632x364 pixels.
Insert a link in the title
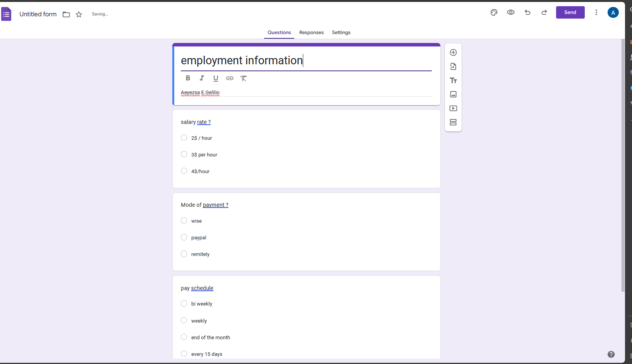230,78
